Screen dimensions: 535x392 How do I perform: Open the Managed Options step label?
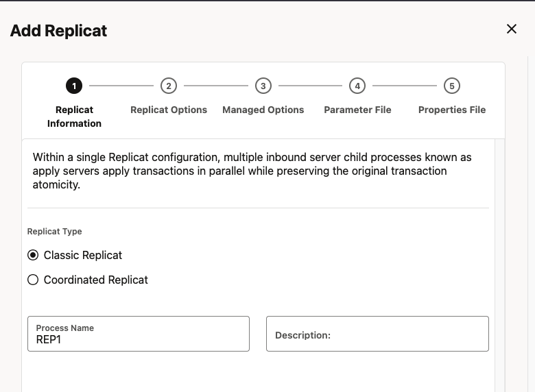263,110
